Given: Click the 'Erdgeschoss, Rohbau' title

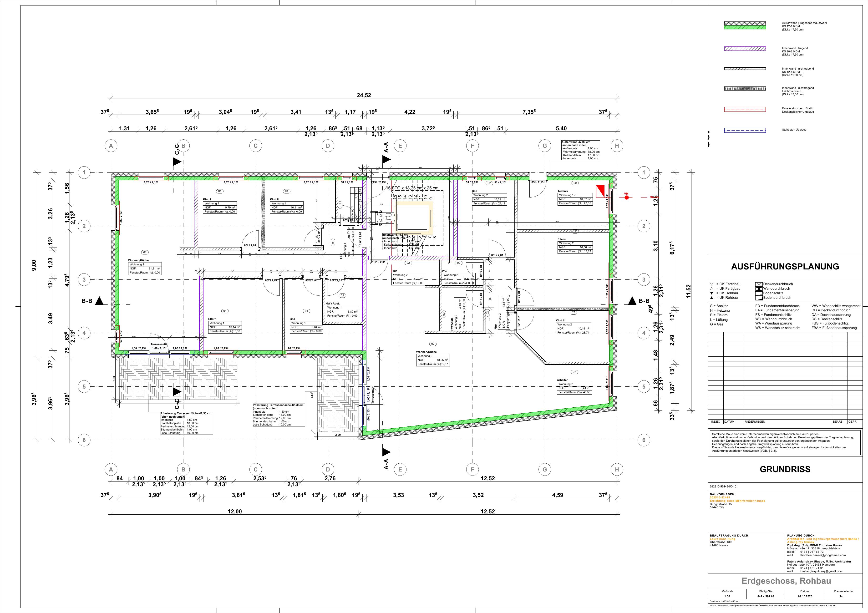Looking at the screenshot, I should (x=786, y=581).
